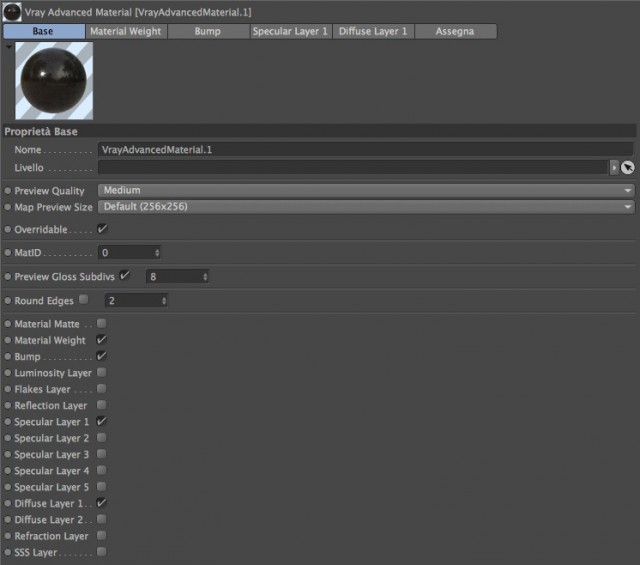Click the Preview Gloss Subdivs animation dot
640x565 pixels.
point(8,277)
